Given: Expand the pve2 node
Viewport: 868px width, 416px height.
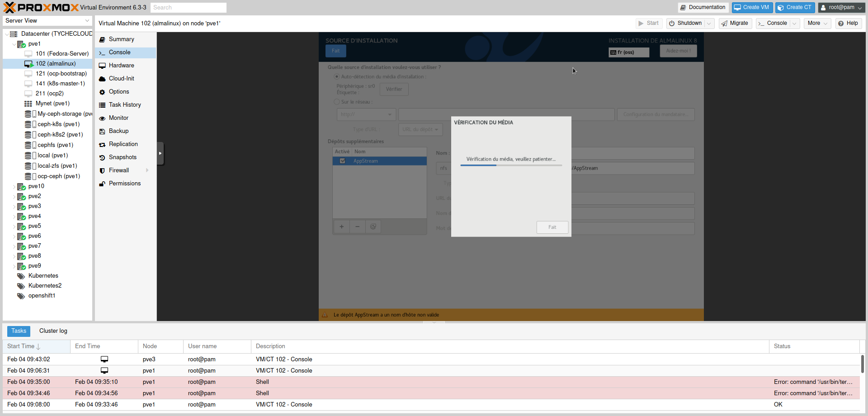Looking at the screenshot, I should tap(14, 197).
